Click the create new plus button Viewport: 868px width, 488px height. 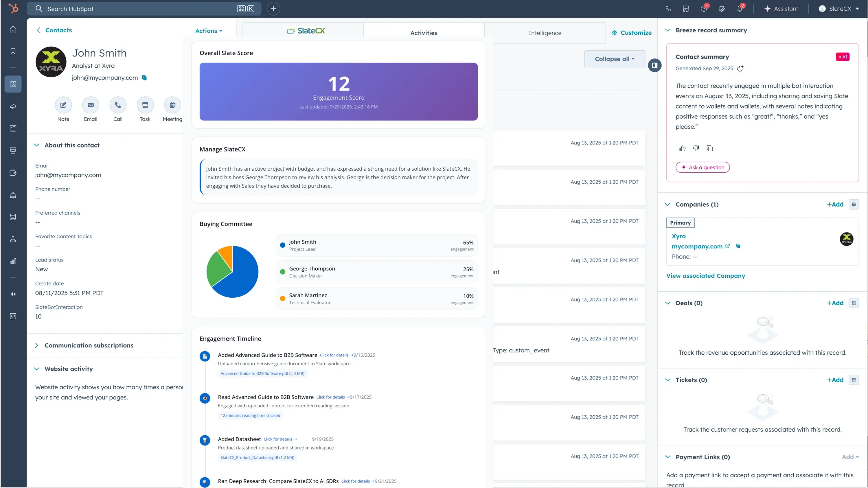tap(273, 9)
